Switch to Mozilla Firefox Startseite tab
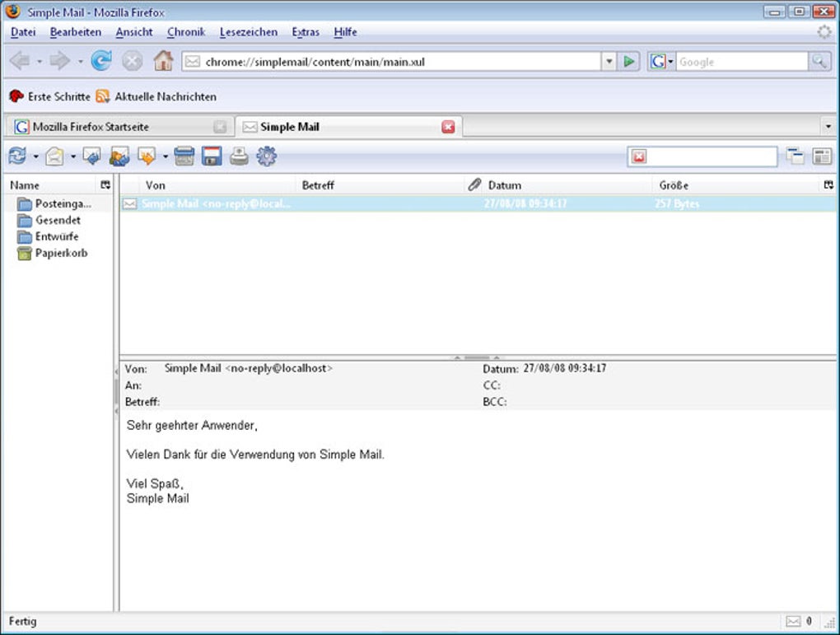The height and width of the screenshot is (635, 840). pyautogui.click(x=119, y=127)
